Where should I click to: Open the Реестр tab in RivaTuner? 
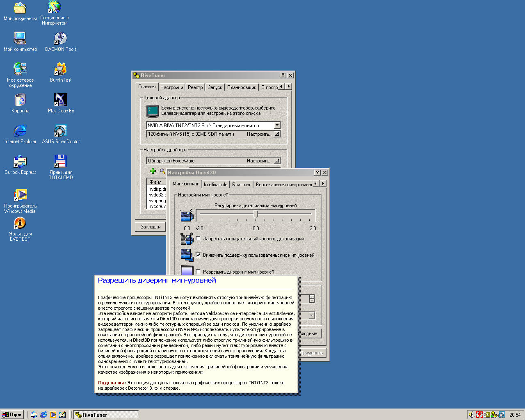click(x=195, y=87)
